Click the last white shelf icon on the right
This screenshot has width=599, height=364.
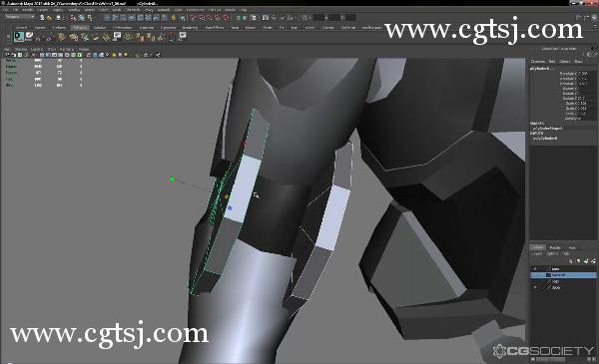pyautogui.click(x=183, y=37)
